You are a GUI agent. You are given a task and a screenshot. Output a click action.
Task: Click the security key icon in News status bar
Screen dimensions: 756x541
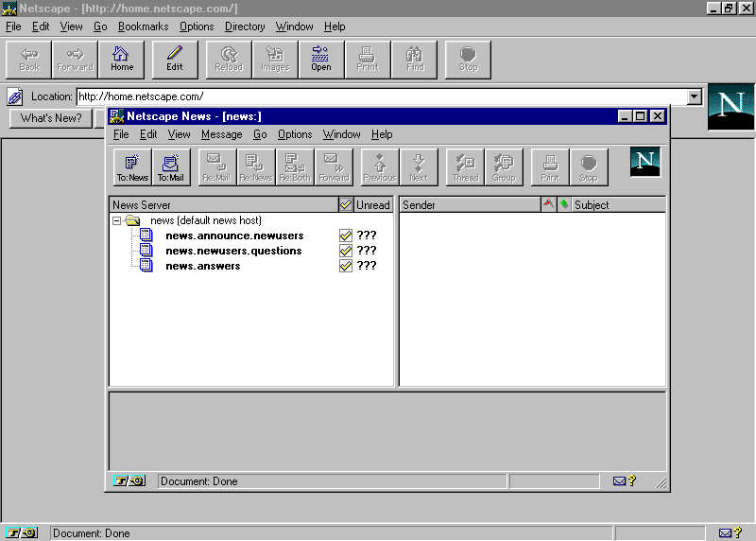pos(129,480)
